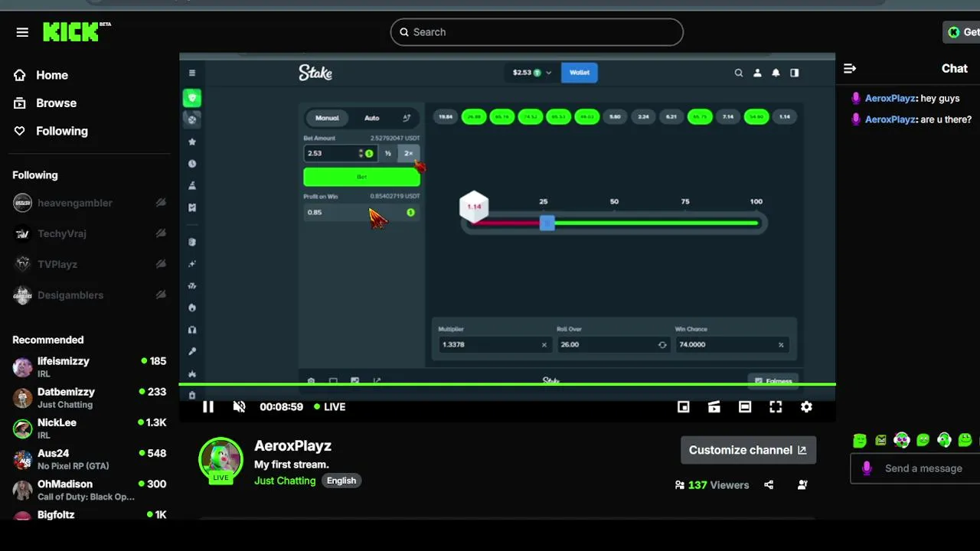The width and height of the screenshot is (980, 551).
Task: Click the purple mic icon in chat box
Action: tap(867, 468)
